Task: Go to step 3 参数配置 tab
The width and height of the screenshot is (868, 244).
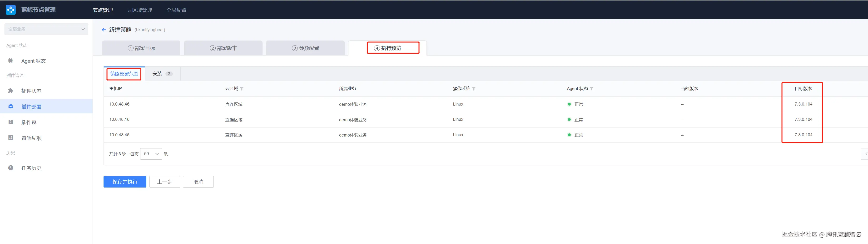Action: [x=305, y=48]
